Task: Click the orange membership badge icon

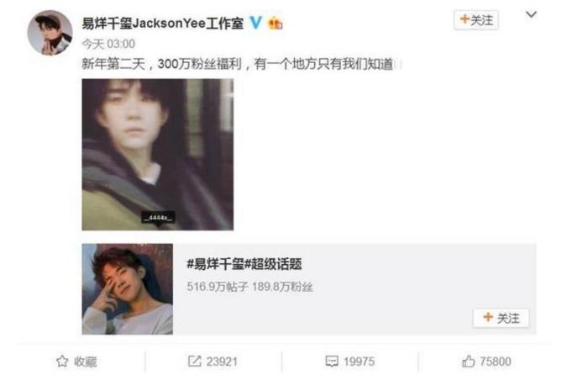Action: pyautogui.click(x=275, y=24)
